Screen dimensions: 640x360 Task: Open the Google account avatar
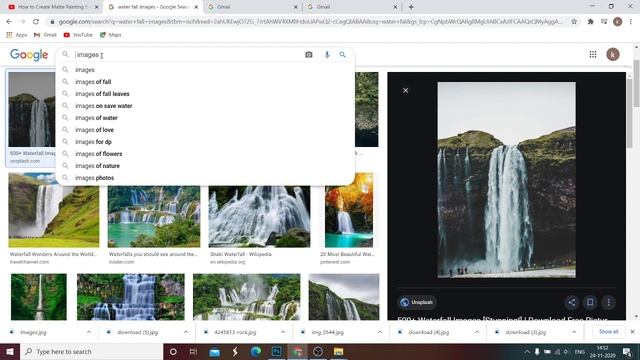tap(613, 54)
